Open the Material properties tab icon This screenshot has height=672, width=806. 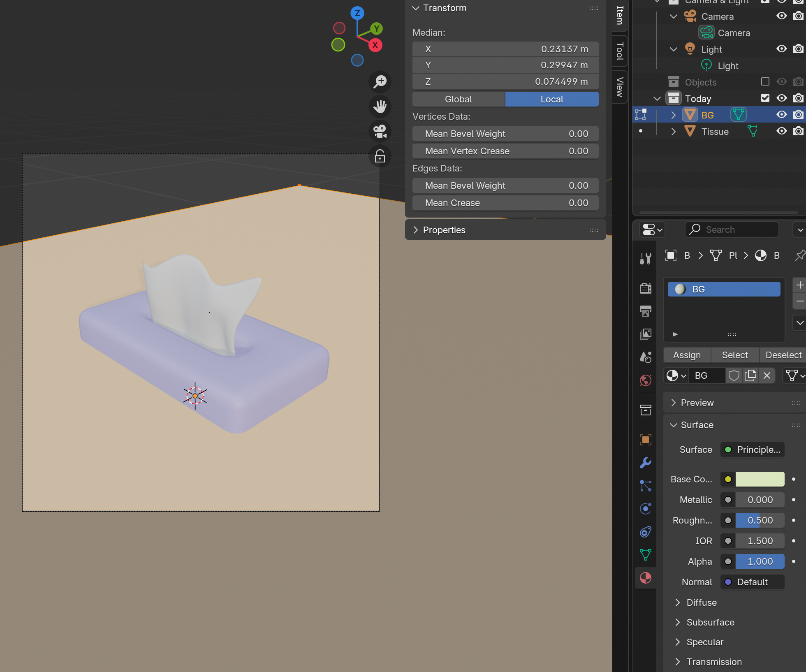646,578
